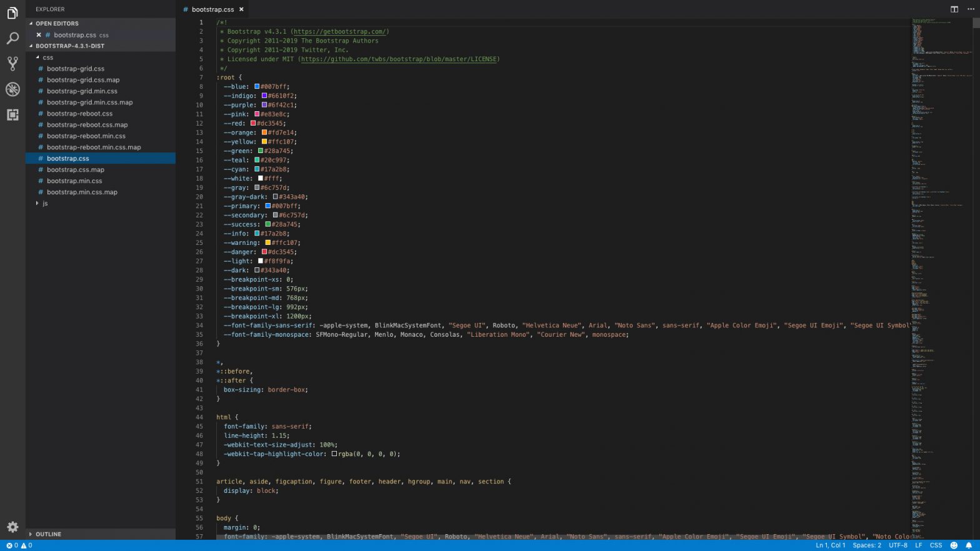Open the Search view in activity bar
The image size is (980, 551).
pos(12,39)
